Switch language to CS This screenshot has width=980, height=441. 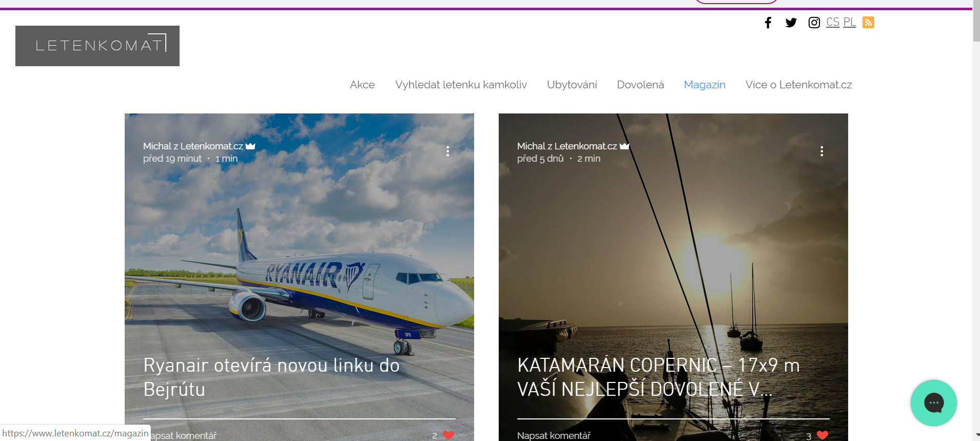click(x=833, y=22)
